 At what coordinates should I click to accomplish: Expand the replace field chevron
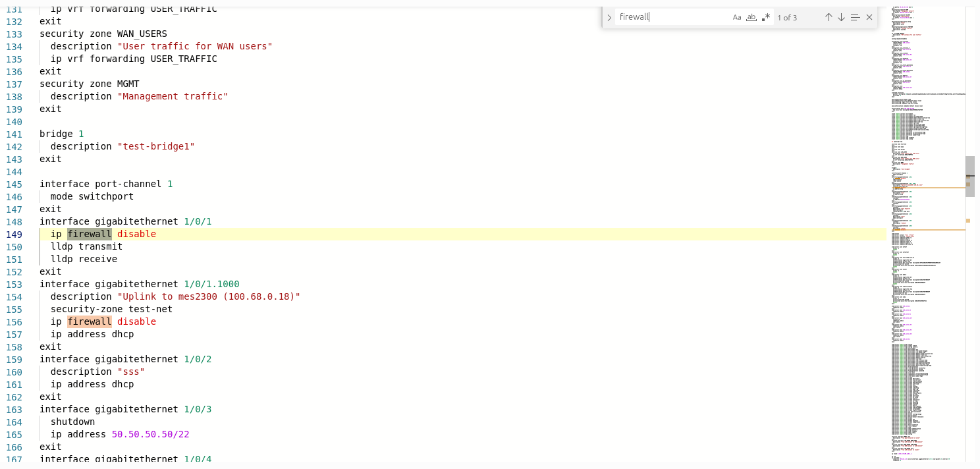coord(609,17)
